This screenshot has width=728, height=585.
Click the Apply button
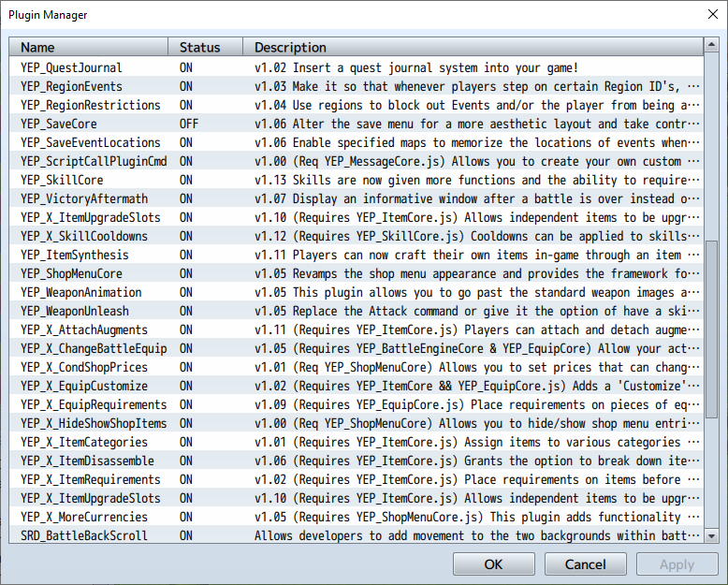[677, 564]
